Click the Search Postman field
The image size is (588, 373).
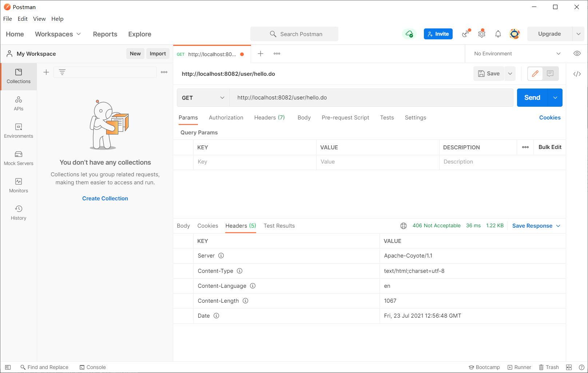click(x=294, y=34)
